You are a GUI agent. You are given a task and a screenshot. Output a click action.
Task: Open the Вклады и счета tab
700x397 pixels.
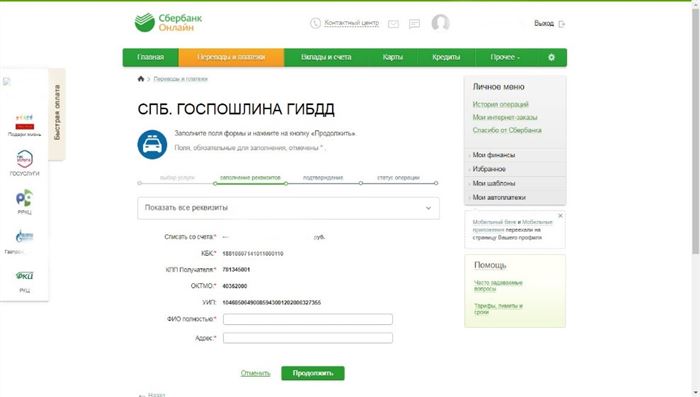tap(326, 57)
